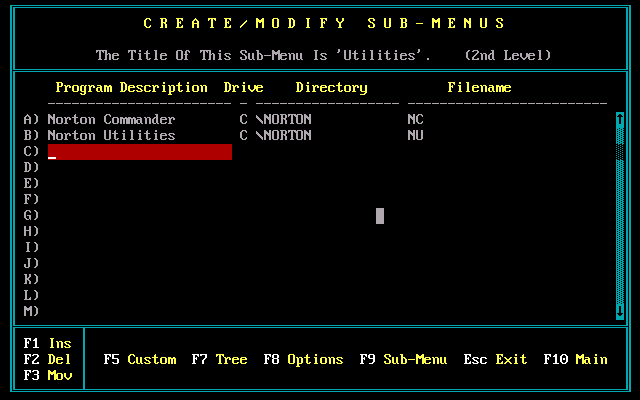Select the F2 Del command
The width and height of the screenshot is (640, 400).
point(47,359)
